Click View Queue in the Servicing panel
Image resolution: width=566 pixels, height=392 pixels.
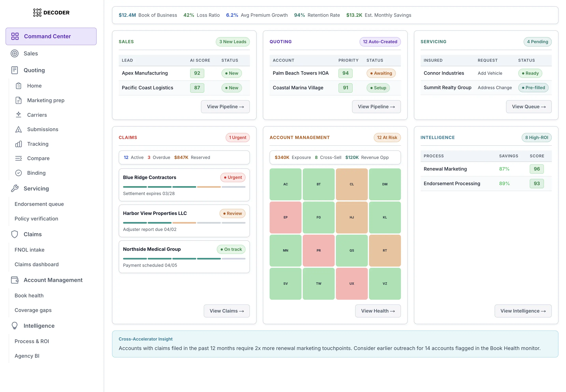click(x=529, y=107)
